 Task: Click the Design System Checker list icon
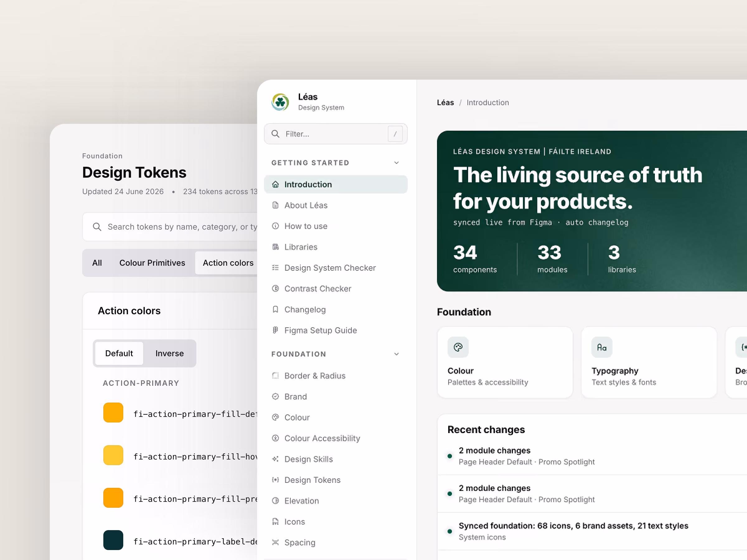[x=275, y=268]
